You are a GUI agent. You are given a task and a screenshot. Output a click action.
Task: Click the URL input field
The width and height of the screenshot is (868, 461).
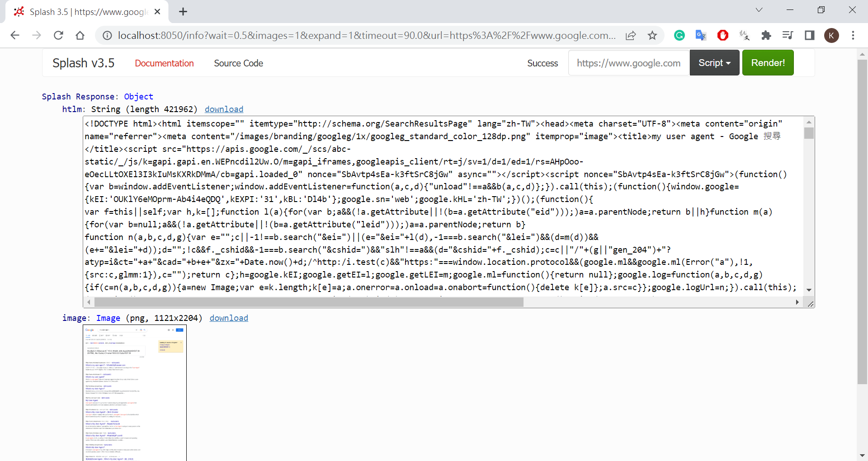628,63
